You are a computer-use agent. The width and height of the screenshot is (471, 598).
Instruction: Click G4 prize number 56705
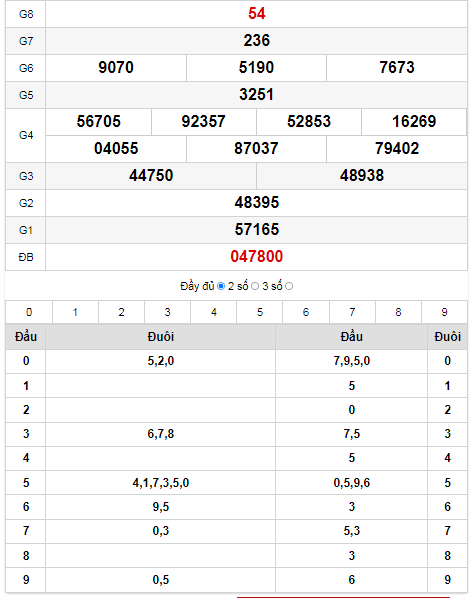[x=98, y=122]
